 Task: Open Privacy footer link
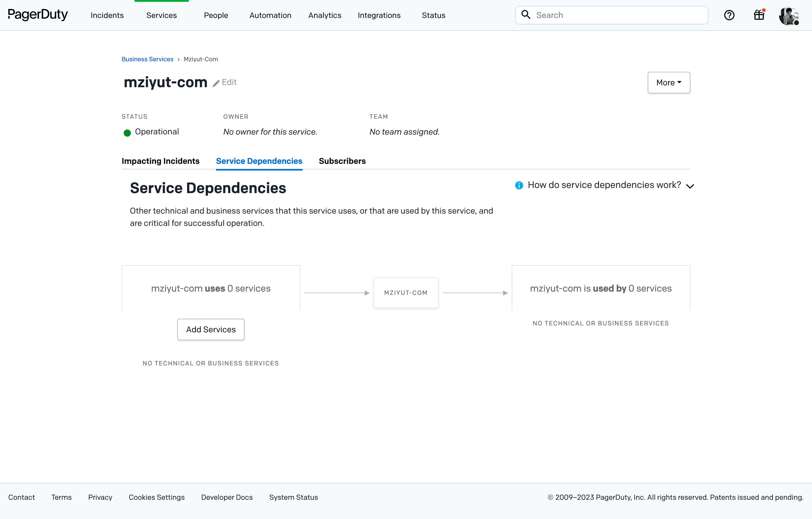[x=100, y=497]
